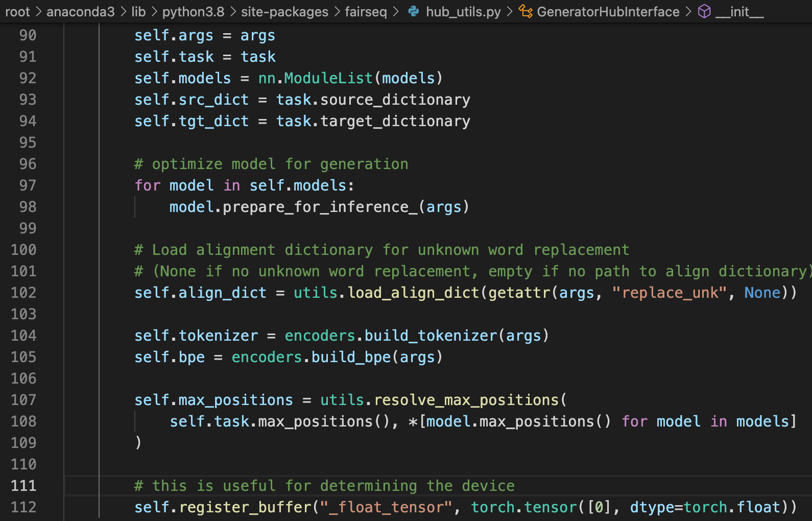Click build_tokenizer on line 104
812x521 pixels.
click(x=431, y=336)
